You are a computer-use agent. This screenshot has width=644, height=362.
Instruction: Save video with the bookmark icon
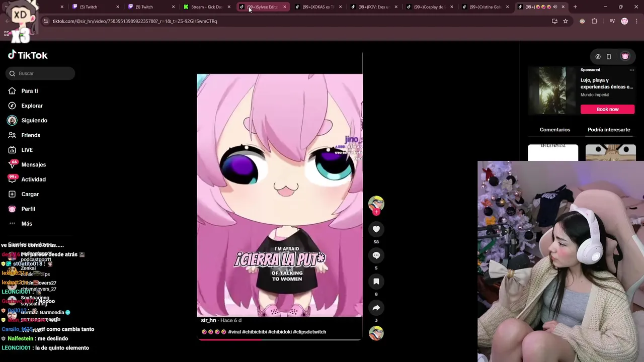click(x=376, y=282)
